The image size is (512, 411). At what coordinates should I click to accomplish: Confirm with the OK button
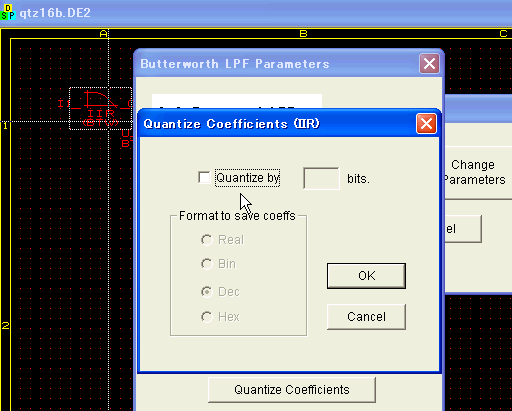(x=366, y=276)
